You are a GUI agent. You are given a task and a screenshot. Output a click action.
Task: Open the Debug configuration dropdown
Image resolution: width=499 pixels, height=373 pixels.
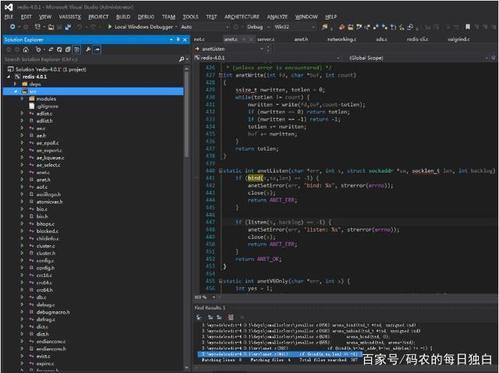[x=258, y=27]
